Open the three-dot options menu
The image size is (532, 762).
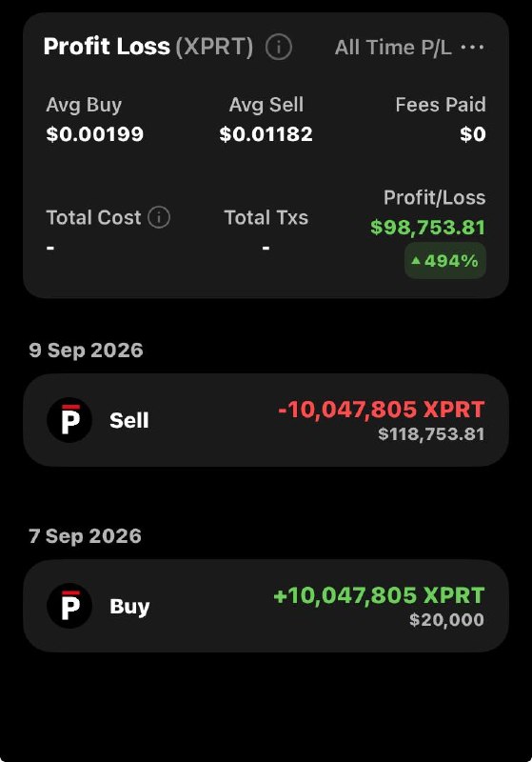(472, 47)
